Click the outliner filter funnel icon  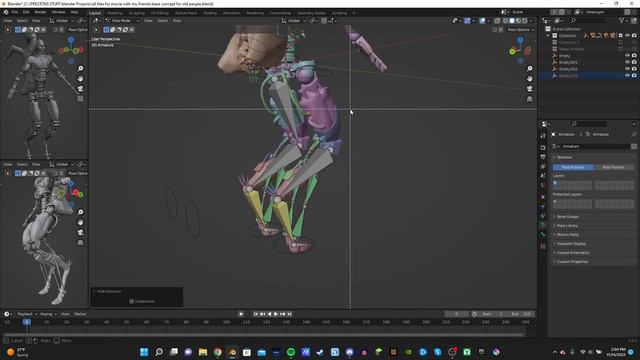coord(621,20)
